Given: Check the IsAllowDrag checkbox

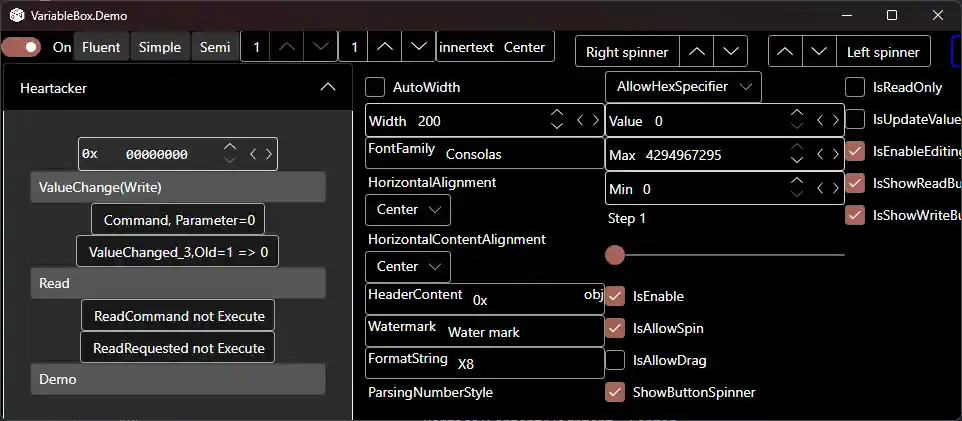Looking at the screenshot, I should (x=616, y=360).
